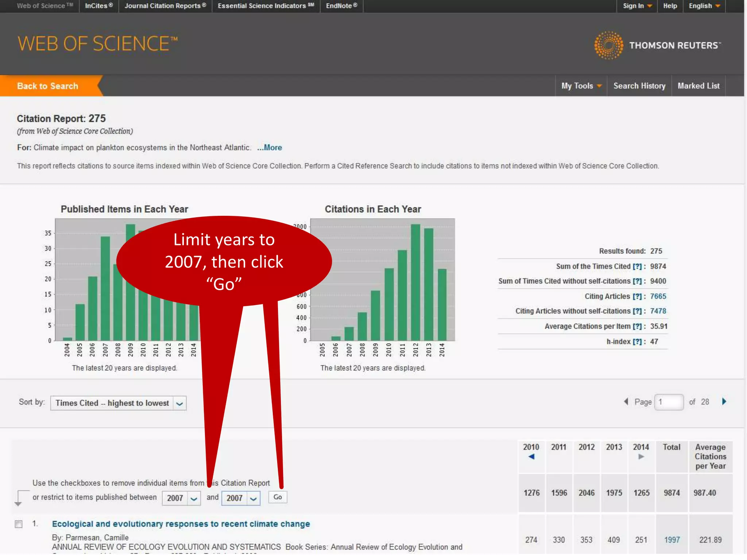Click the previous page arrow icon
This screenshot has height=560, width=747.
[626, 402]
